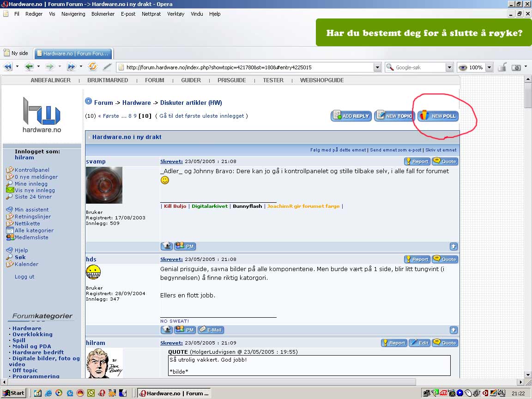Image resolution: width=532 pixels, height=399 pixels.
Task: Click the horizontal scrollbar right arrow
Action: point(521,382)
